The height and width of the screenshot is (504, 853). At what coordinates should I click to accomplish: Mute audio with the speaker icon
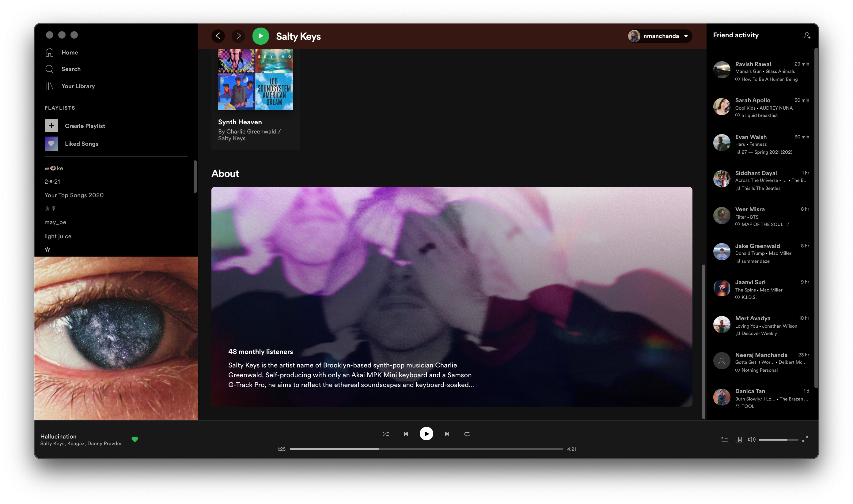(751, 439)
